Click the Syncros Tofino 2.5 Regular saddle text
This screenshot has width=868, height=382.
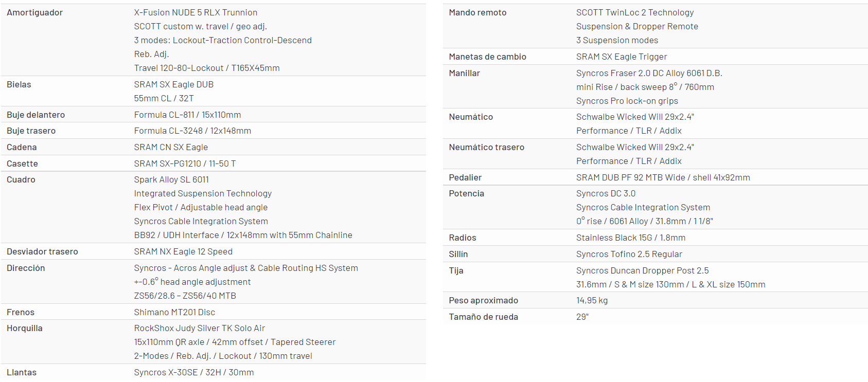[629, 254]
